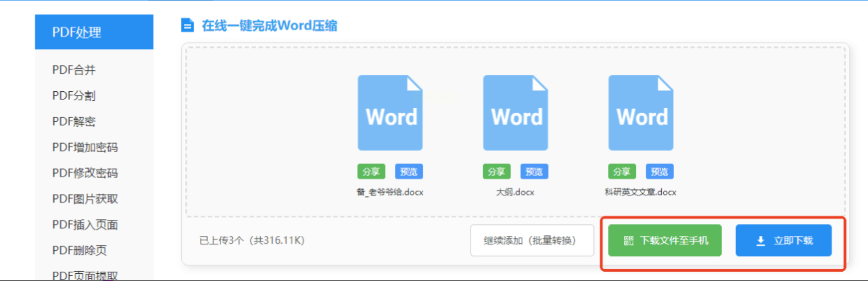Open PDF合并 in the sidebar
Screen dimensions: 868x281
(x=74, y=70)
